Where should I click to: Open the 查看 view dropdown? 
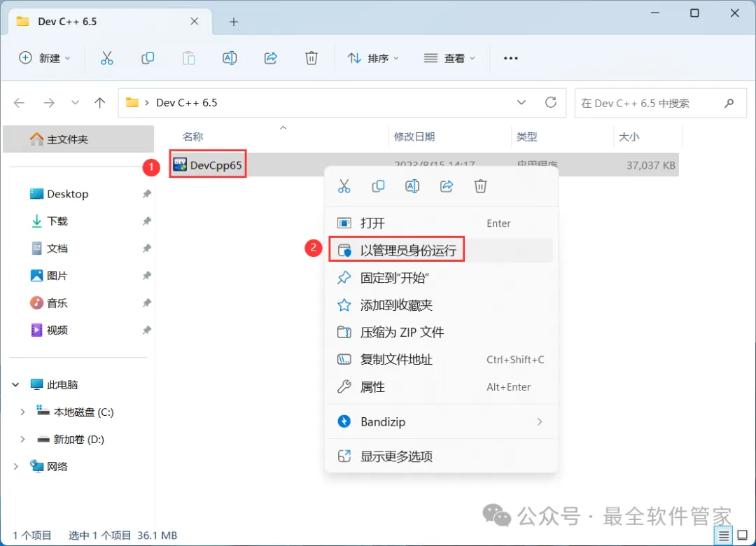tap(449, 58)
